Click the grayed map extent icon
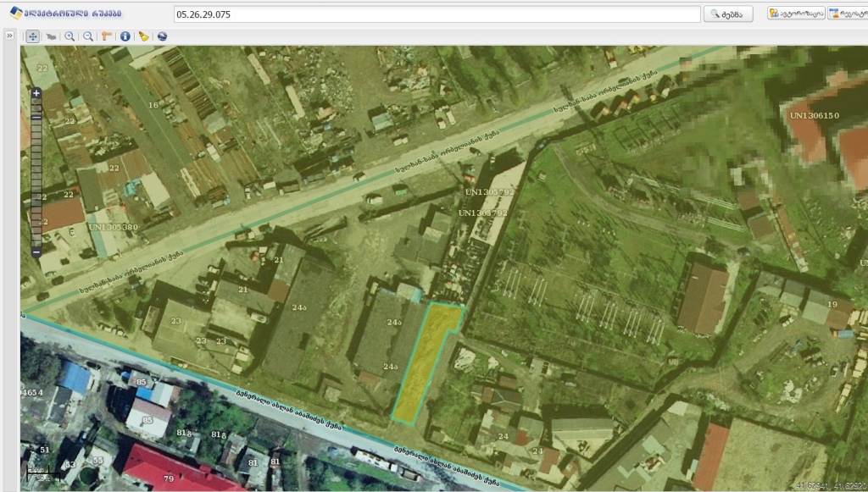This screenshot has height=492, width=868. tap(51, 36)
